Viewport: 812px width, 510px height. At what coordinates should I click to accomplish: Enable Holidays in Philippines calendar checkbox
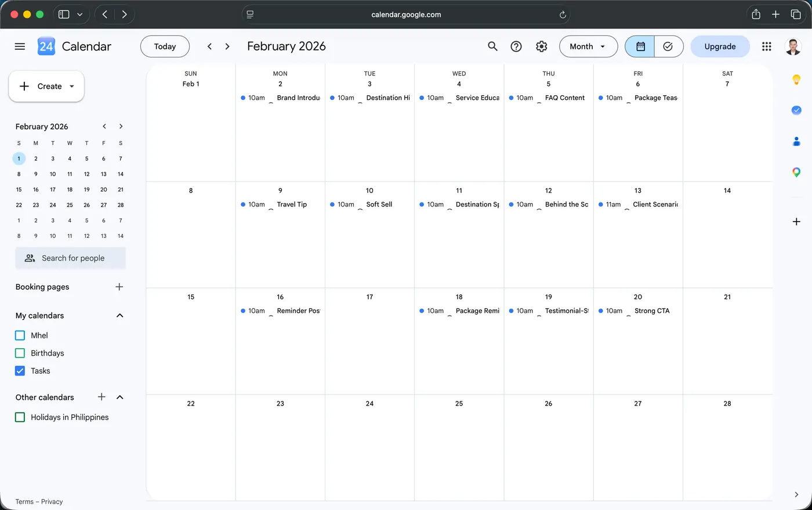point(20,417)
